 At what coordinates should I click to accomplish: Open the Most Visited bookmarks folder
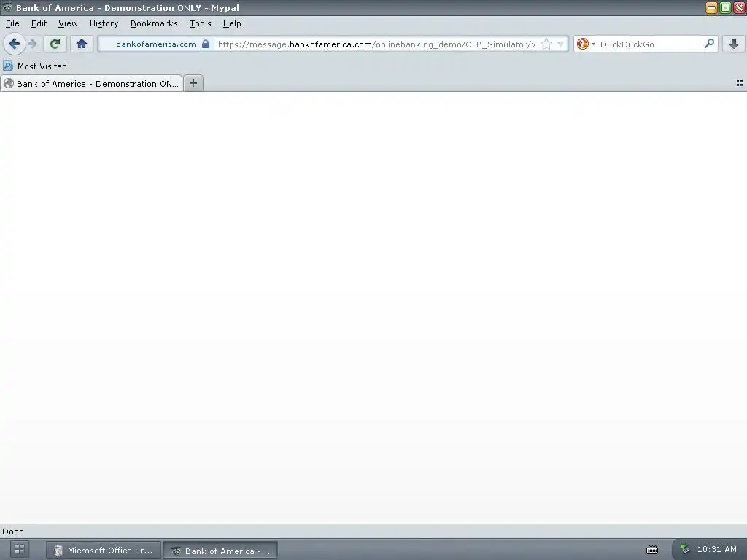point(35,66)
